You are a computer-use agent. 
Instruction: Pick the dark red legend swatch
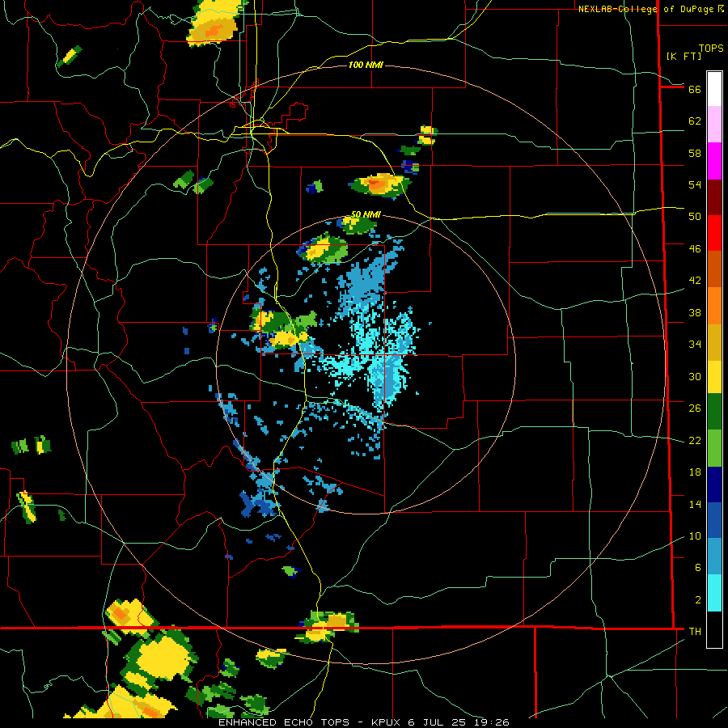pos(714,197)
